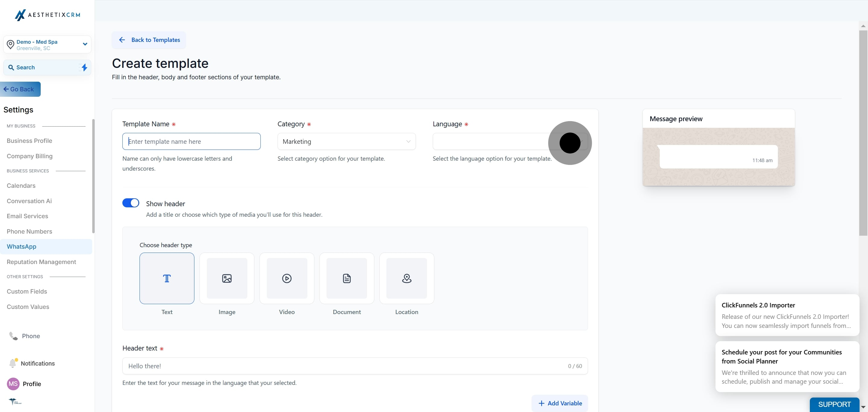The image size is (868, 412).
Task: Open the Phone dialer icon
Action: [x=13, y=336]
